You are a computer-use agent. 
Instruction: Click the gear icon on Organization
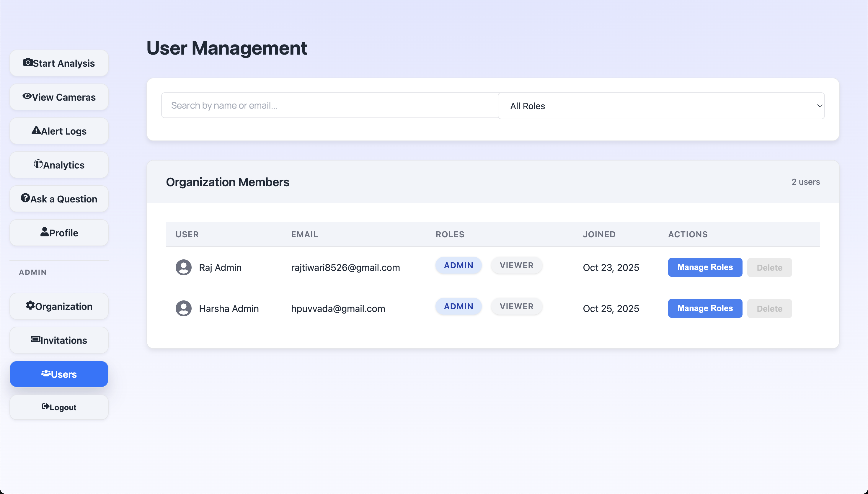coord(30,305)
